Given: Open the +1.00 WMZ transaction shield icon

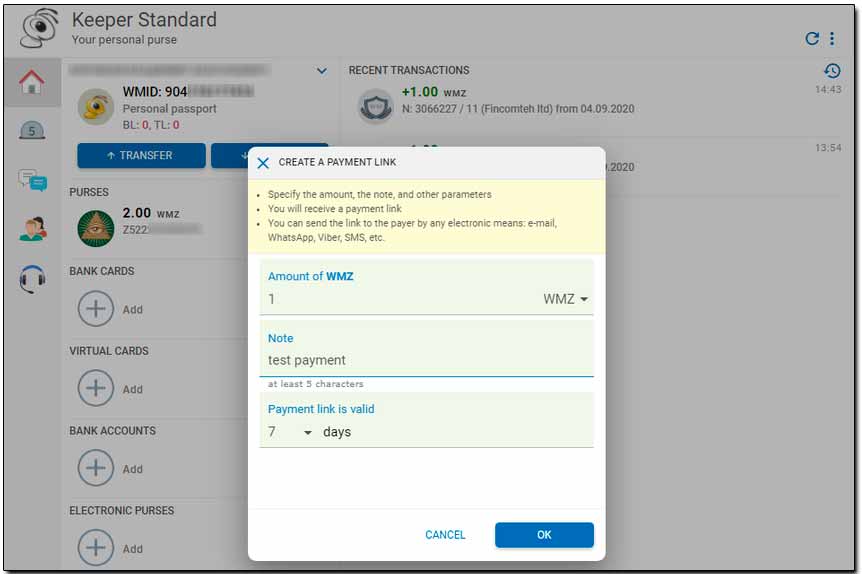Looking at the screenshot, I should 375,106.
